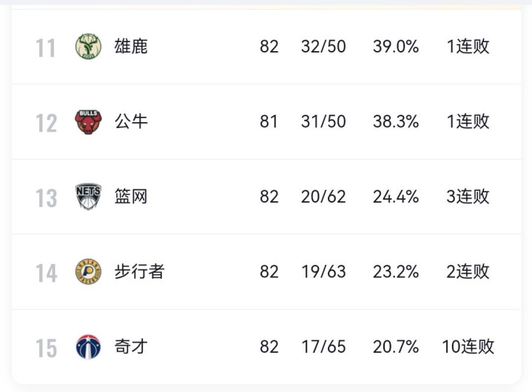
Task: Open the 步行者 team page
Action: pos(139,271)
